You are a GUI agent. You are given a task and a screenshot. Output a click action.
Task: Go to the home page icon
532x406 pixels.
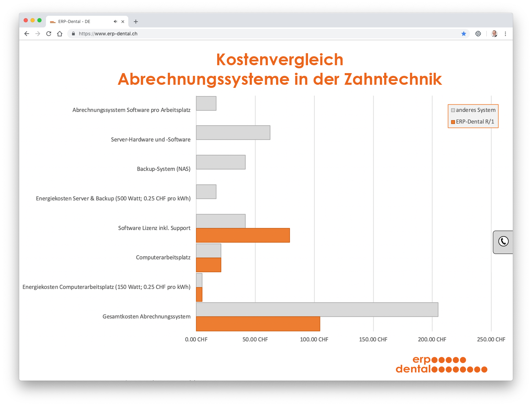click(60, 34)
